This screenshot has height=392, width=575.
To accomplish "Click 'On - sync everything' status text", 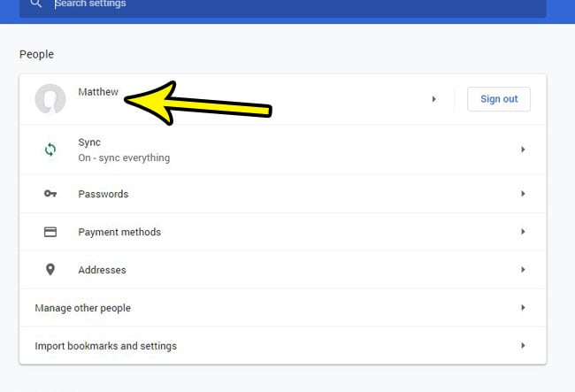I will [x=124, y=158].
